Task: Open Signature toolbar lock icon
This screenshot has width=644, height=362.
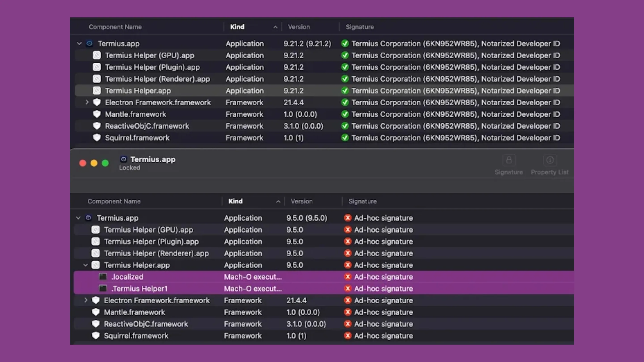Action: (509, 160)
